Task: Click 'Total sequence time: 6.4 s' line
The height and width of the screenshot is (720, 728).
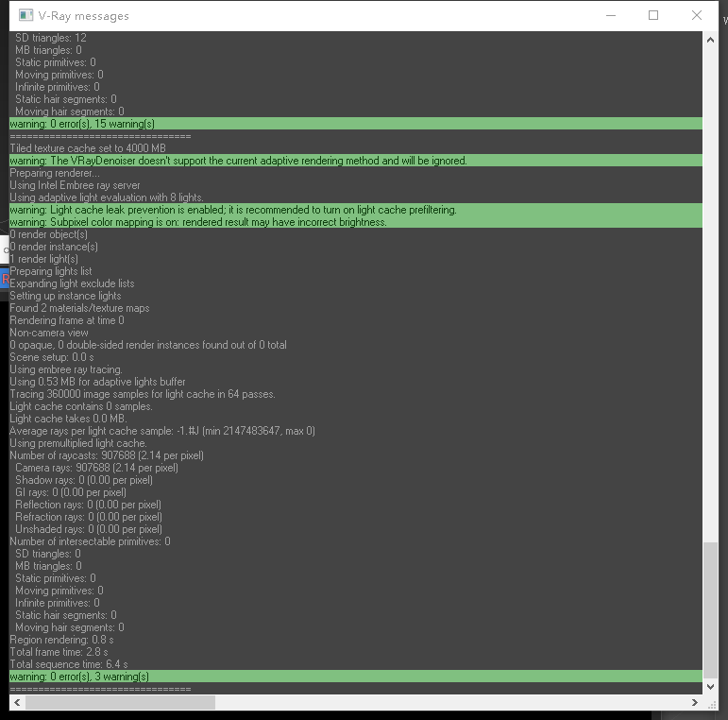Action: (x=69, y=664)
